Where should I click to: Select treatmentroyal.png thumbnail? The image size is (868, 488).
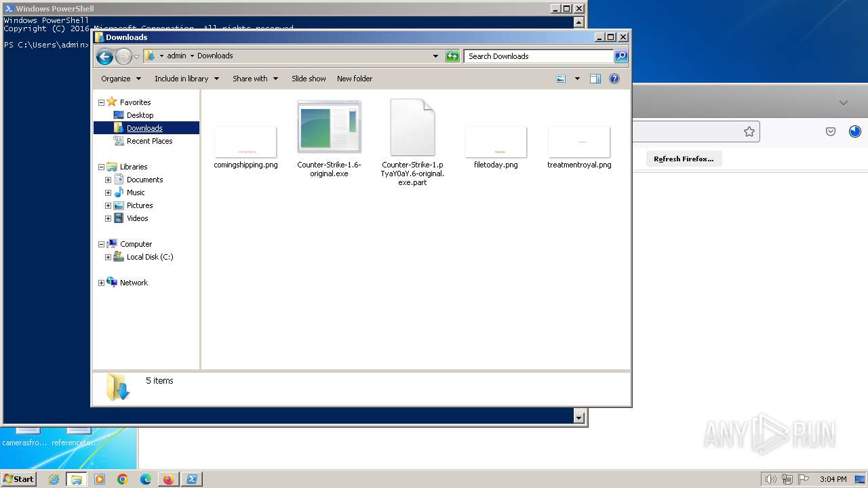(x=579, y=142)
